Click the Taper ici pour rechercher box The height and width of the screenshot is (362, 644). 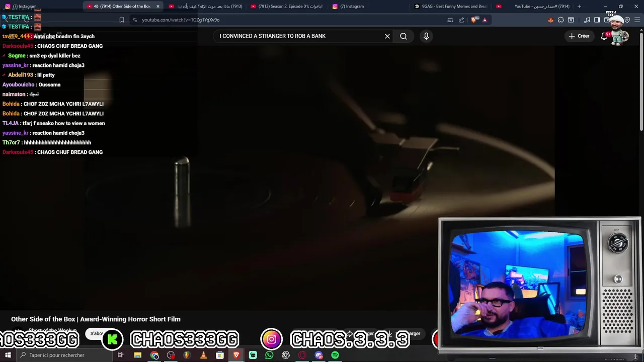point(64,355)
